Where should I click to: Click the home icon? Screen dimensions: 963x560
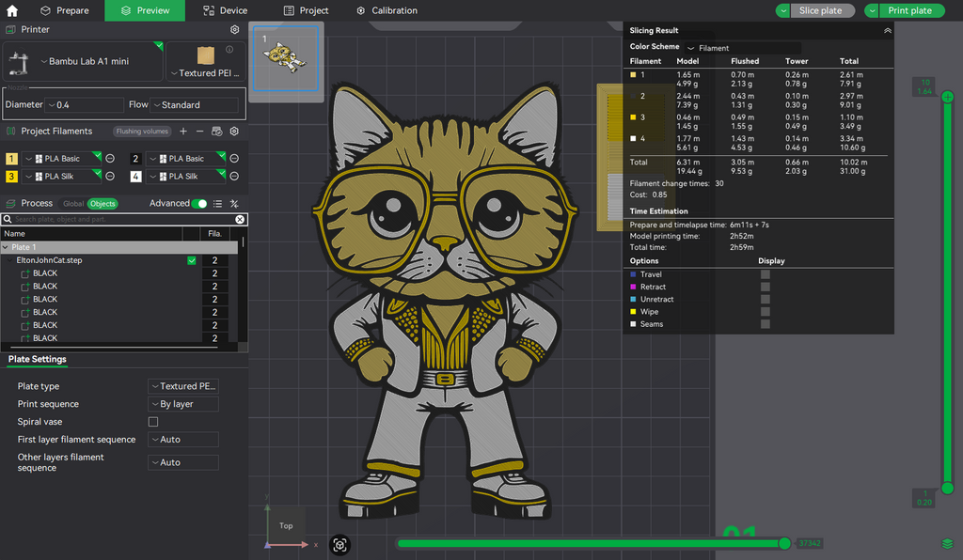[11, 10]
